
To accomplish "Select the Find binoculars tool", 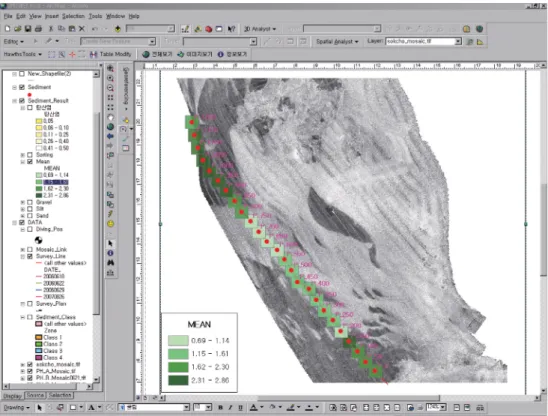I will click(x=110, y=263).
